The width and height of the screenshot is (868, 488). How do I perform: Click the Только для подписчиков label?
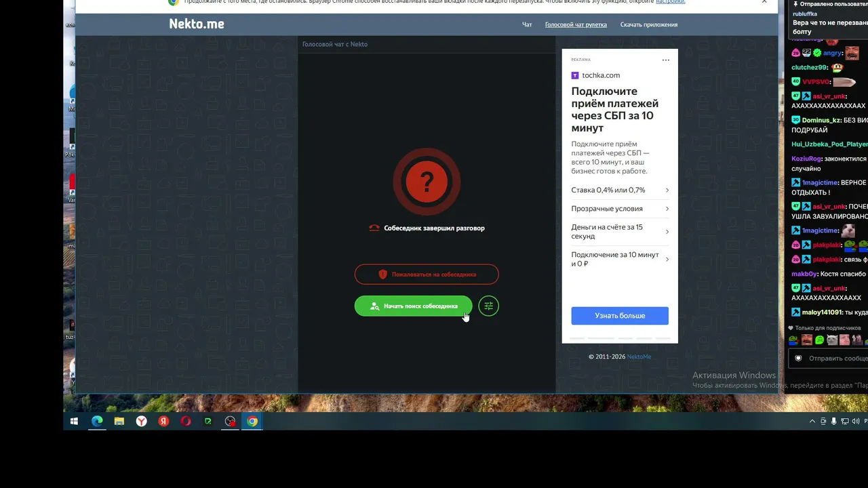[x=828, y=328]
